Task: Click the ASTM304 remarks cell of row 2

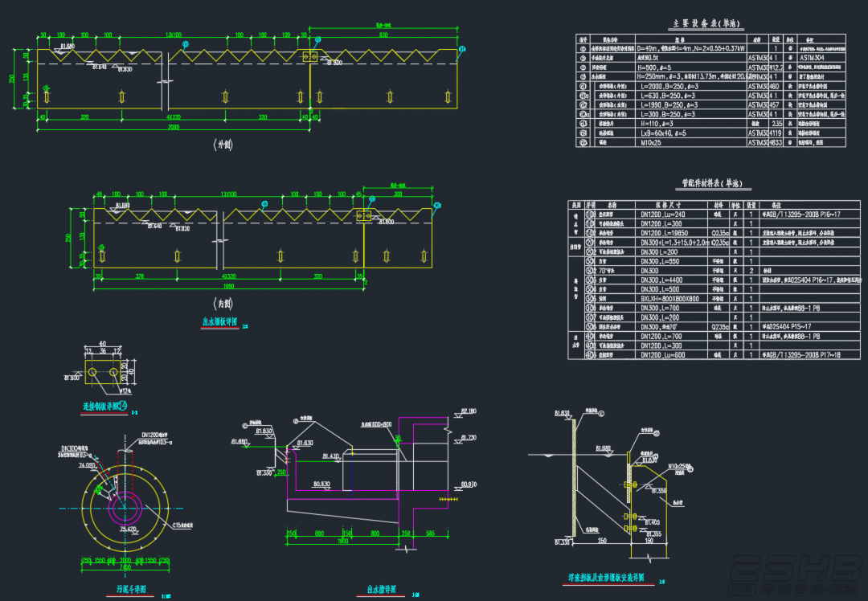Action: click(x=812, y=58)
